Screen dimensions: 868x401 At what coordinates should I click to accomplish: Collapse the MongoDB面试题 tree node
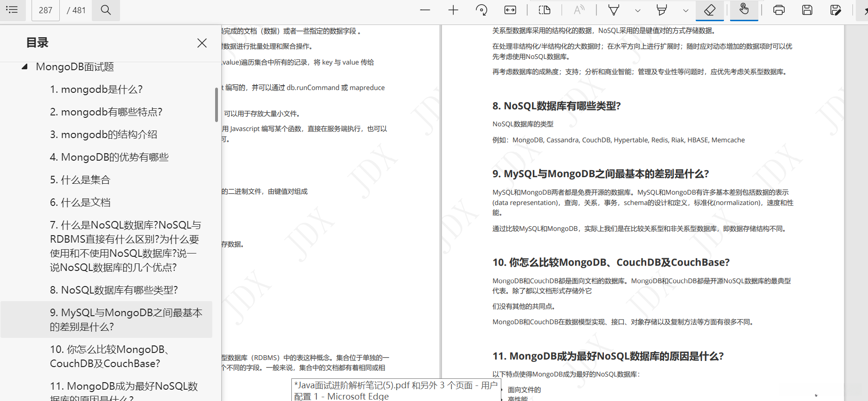pyautogui.click(x=24, y=66)
